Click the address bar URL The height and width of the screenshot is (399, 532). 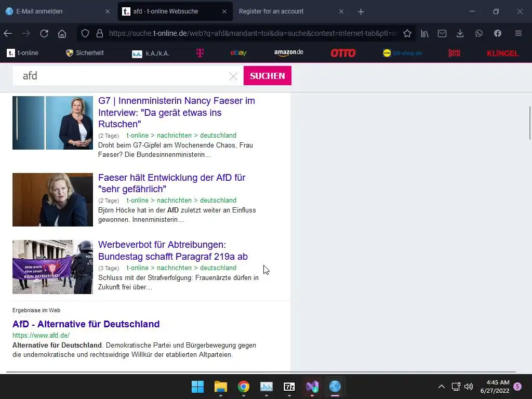[x=252, y=33]
